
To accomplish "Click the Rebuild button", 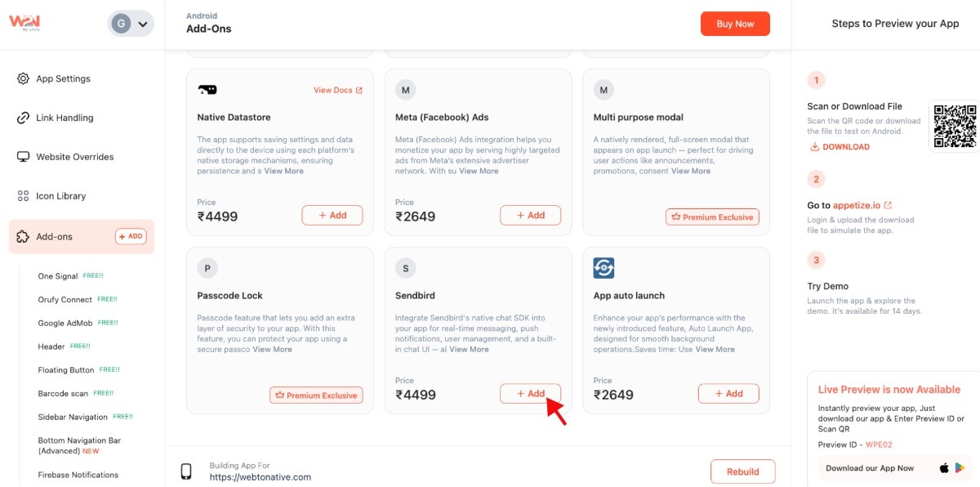I will 742,471.
